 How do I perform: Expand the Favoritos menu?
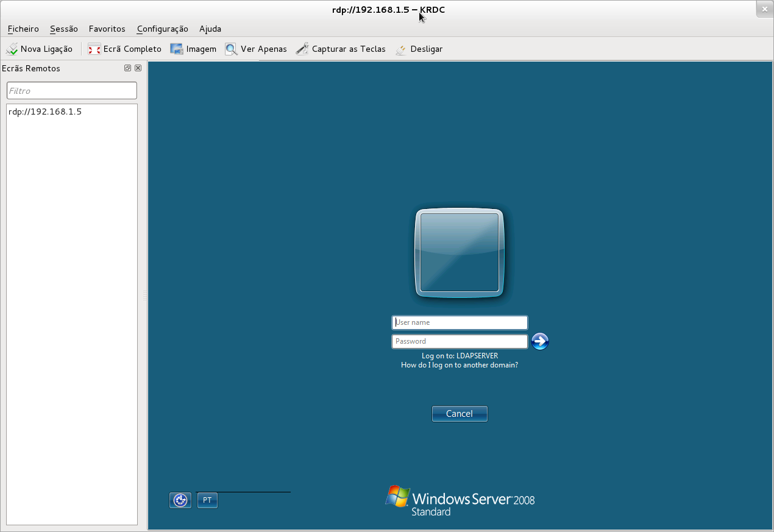coord(107,29)
